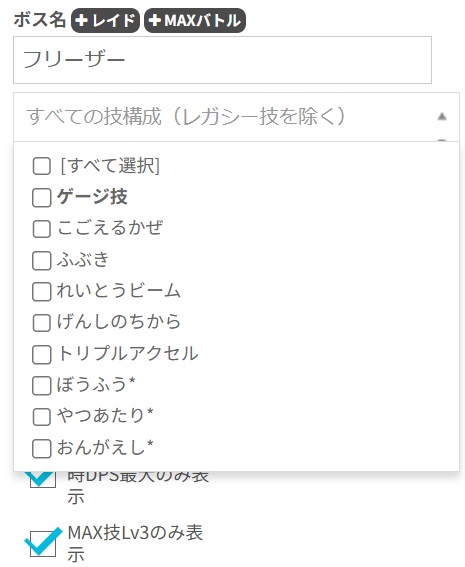Click the plus icon on レイド button

pos(82,21)
